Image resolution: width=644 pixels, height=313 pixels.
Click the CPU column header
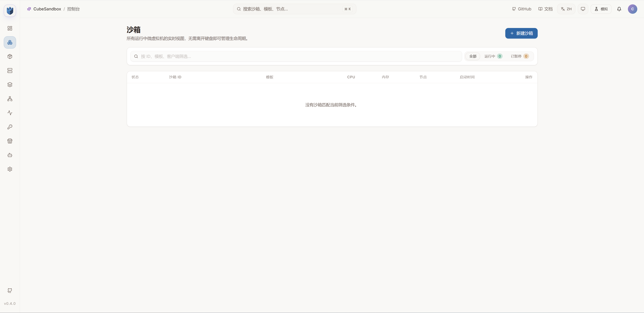[x=351, y=77]
